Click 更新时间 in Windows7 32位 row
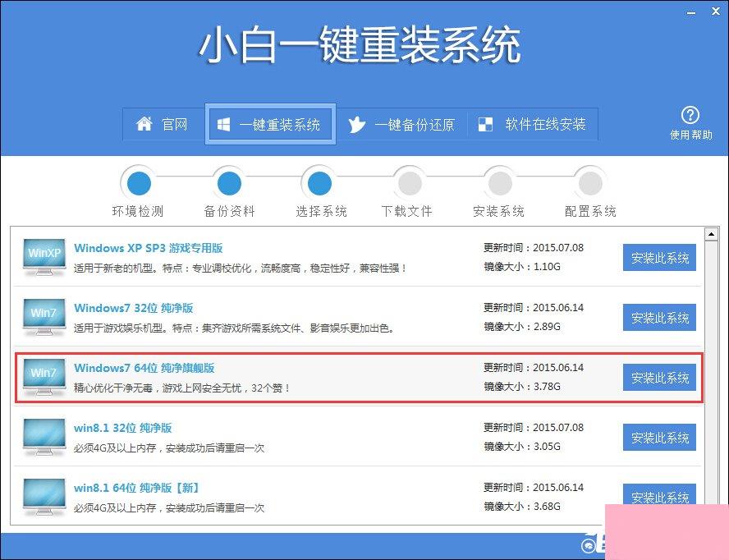729x560 pixels. click(534, 308)
